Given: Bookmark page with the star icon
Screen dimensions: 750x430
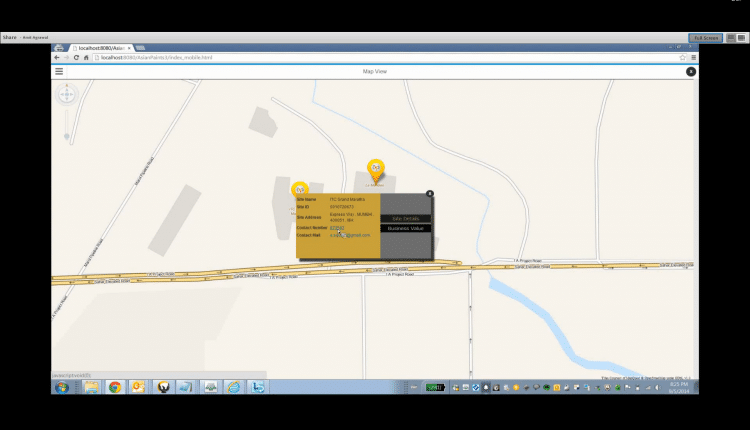Looking at the screenshot, I should pyautogui.click(x=682, y=58).
